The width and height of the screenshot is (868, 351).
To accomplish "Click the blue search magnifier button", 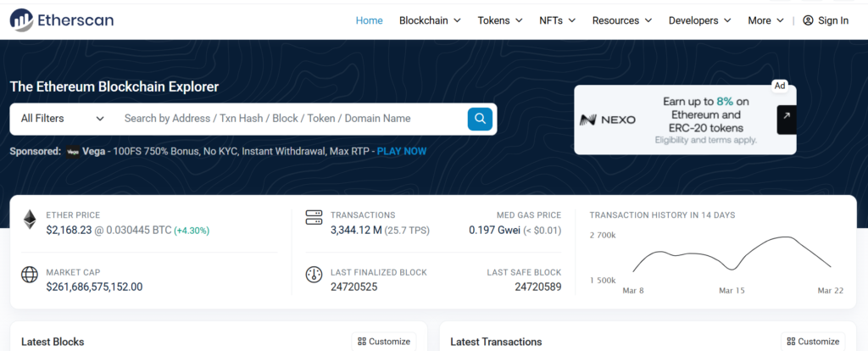I will [x=480, y=119].
